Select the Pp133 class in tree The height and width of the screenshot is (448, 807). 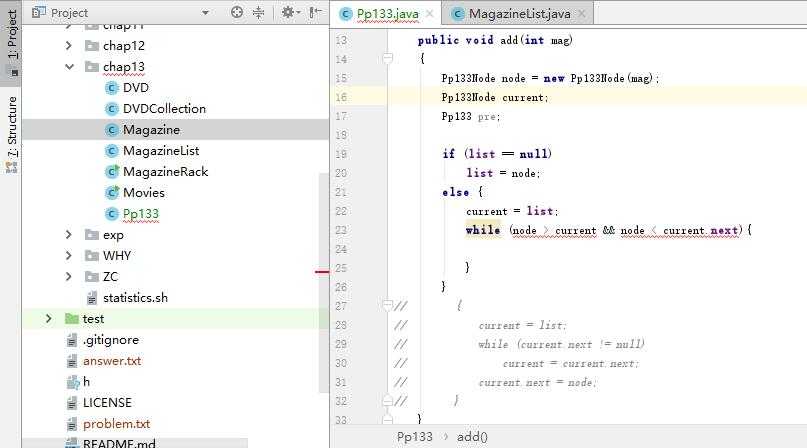click(141, 214)
